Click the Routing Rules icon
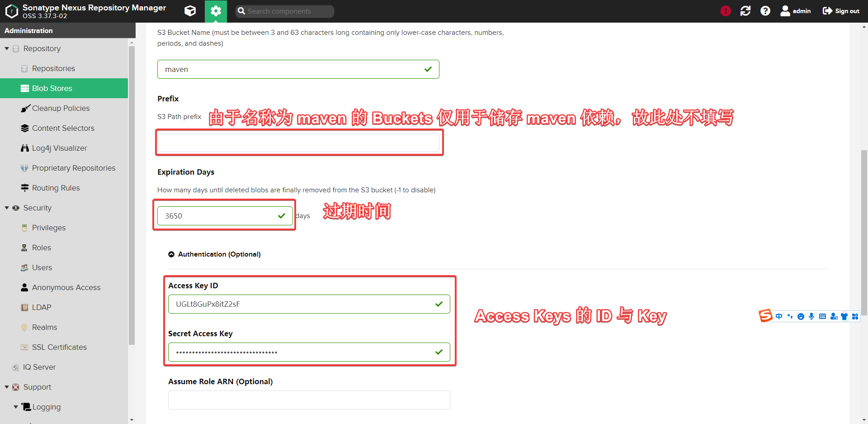 tap(25, 188)
